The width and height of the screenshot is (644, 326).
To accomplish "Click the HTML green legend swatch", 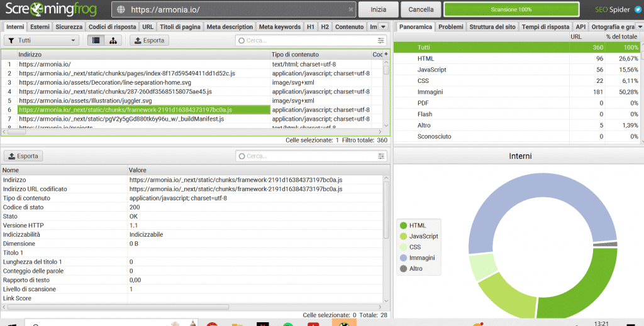I will [x=403, y=225].
